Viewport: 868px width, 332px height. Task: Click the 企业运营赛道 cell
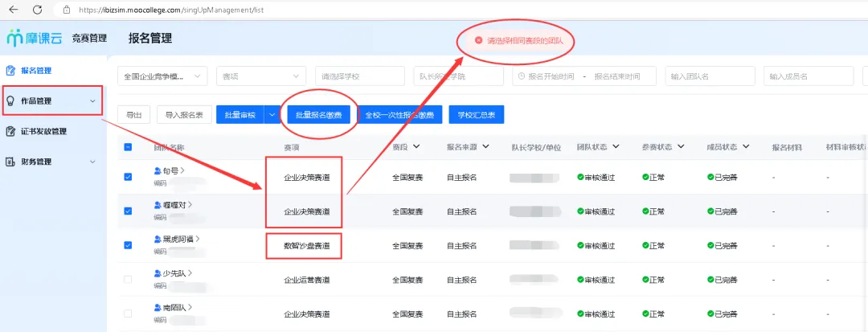point(307,280)
